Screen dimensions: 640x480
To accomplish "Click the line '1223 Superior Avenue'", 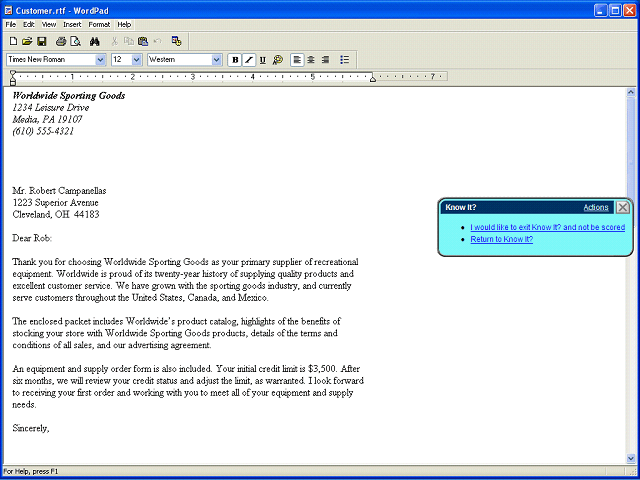I will tap(56, 203).
